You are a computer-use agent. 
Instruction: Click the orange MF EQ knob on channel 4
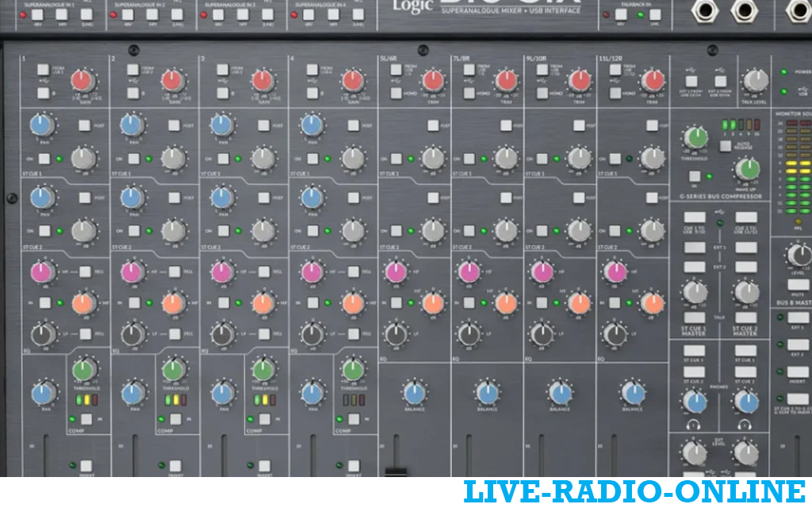pyautogui.click(x=354, y=302)
